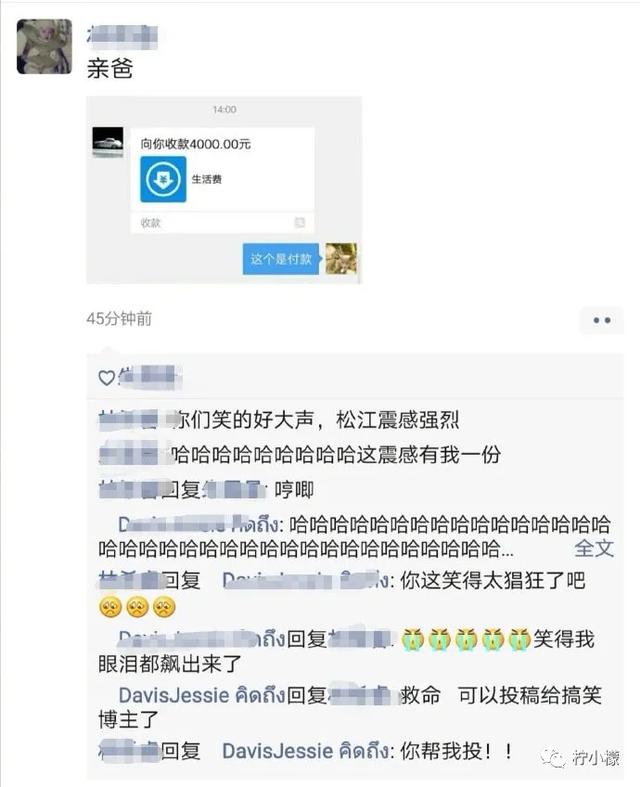The width and height of the screenshot is (640, 787).
Task: Tap the sad face emoji row
Action: (x=138, y=607)
